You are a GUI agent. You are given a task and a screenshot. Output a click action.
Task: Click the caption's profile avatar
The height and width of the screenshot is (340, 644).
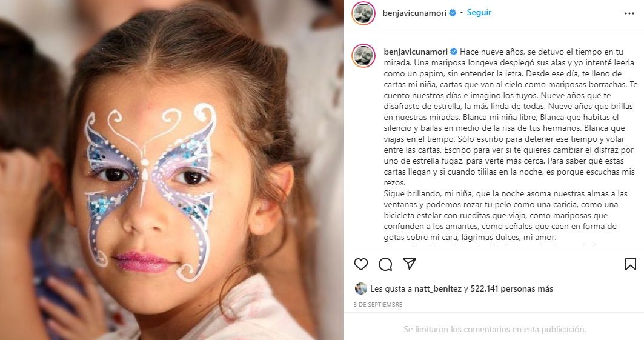pos(363,55)
